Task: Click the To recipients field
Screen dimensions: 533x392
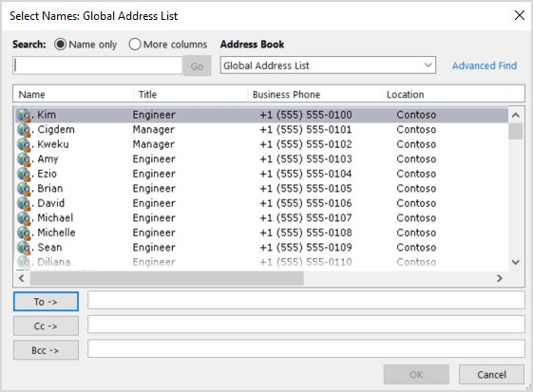Action: click(x=306, y=300)
